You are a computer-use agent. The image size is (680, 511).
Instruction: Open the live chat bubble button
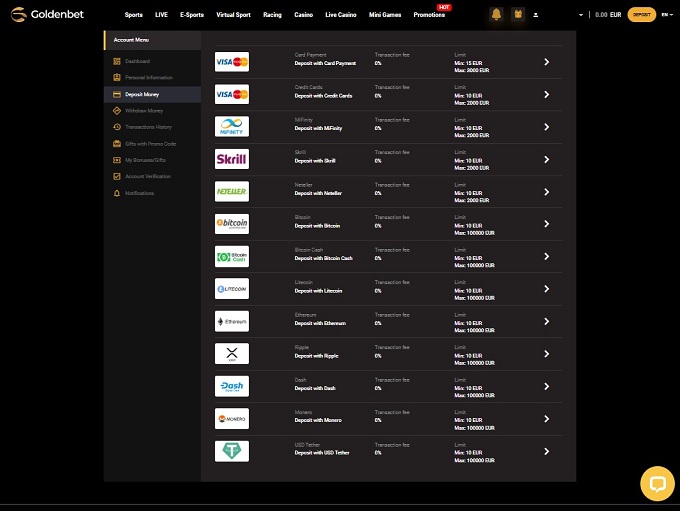657,484
